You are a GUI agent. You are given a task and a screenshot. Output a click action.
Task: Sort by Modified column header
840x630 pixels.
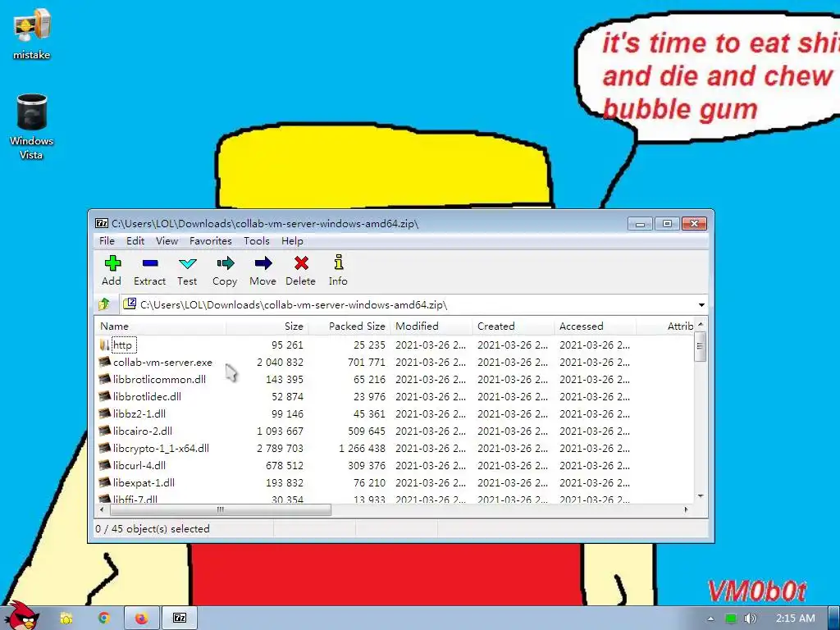click(431, 326)
